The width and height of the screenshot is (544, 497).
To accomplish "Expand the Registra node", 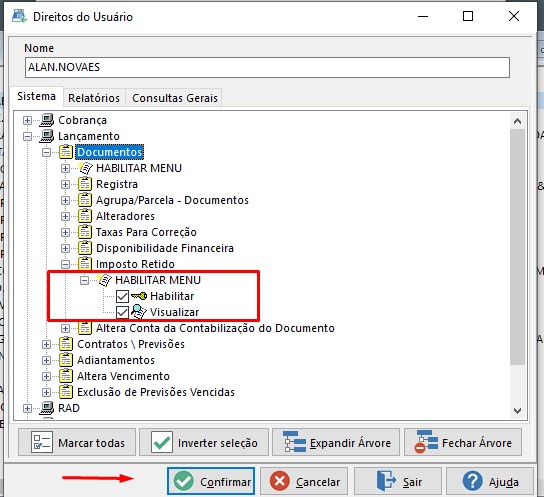I will pos(65,184).
